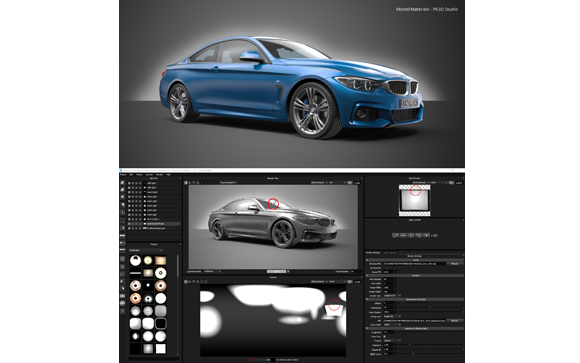Image resolution: width=580 pixels, height=363 pixels.
Task: Click exposure eye icon in Canvas header
Action: pyautogui.click(x=350, y=282)
